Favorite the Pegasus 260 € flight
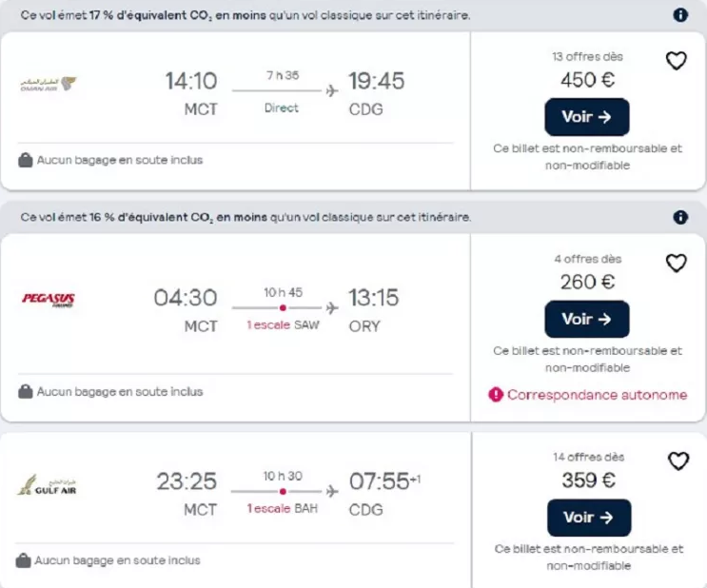 click(x=676, y=263)
